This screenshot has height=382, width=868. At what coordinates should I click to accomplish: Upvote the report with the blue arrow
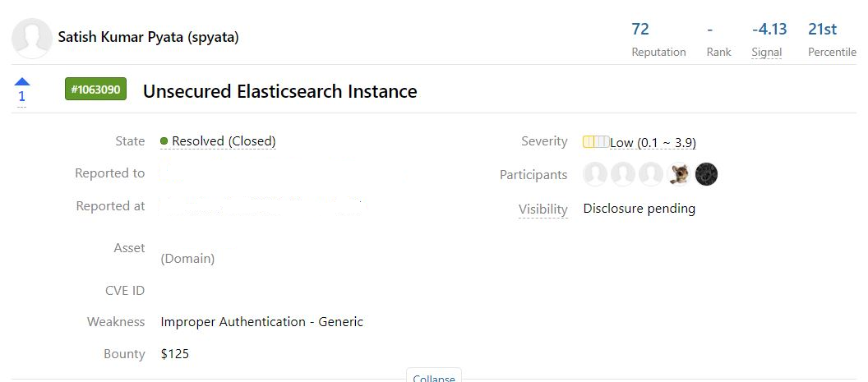[x=22, y=82]
